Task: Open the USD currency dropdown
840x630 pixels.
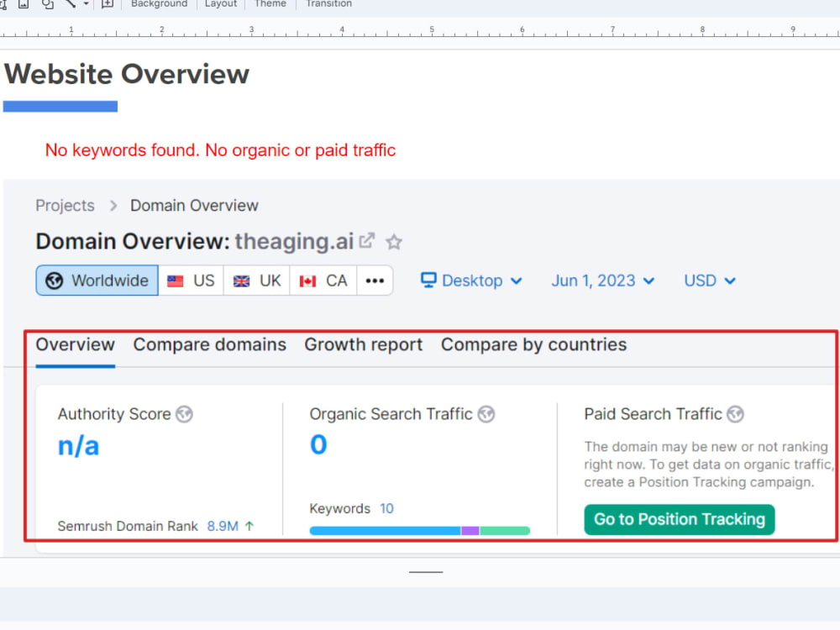Action: point(710,281)
